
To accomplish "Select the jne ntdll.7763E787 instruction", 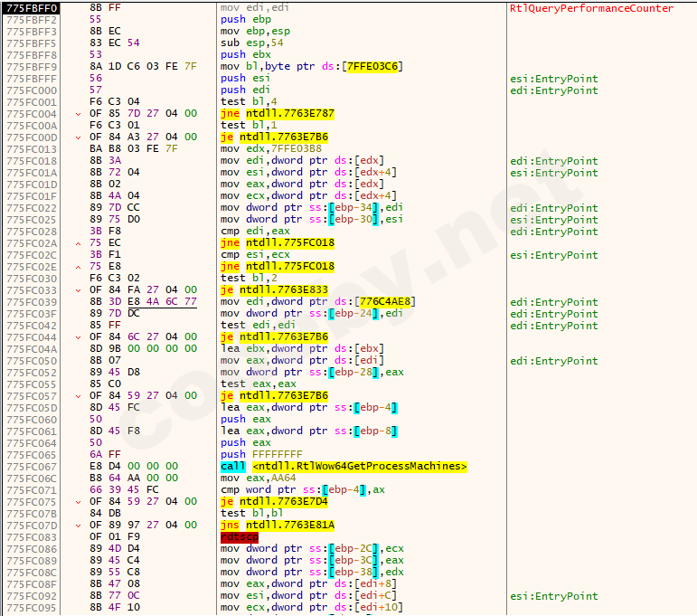I will (277, 114).
